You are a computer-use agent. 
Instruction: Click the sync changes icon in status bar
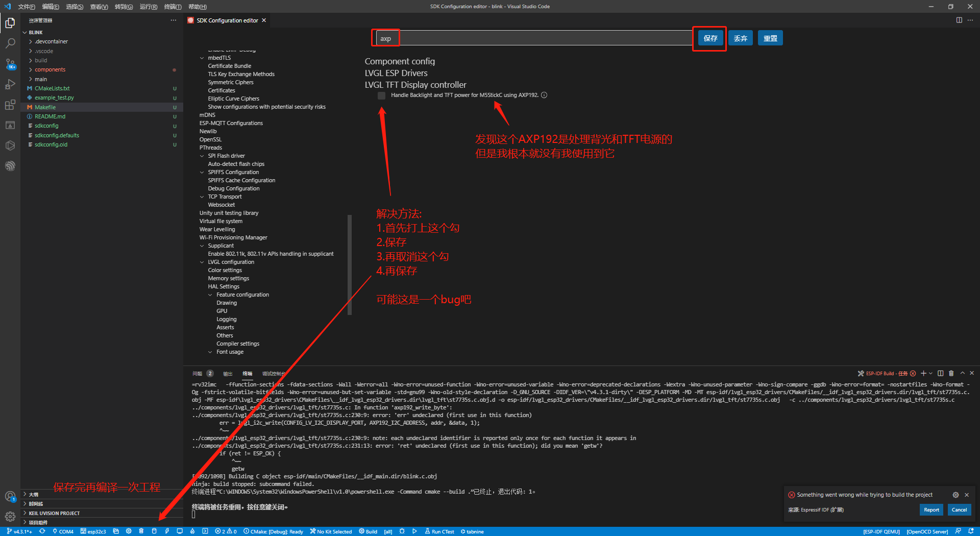pyautogui.click(x=42, y=531)
